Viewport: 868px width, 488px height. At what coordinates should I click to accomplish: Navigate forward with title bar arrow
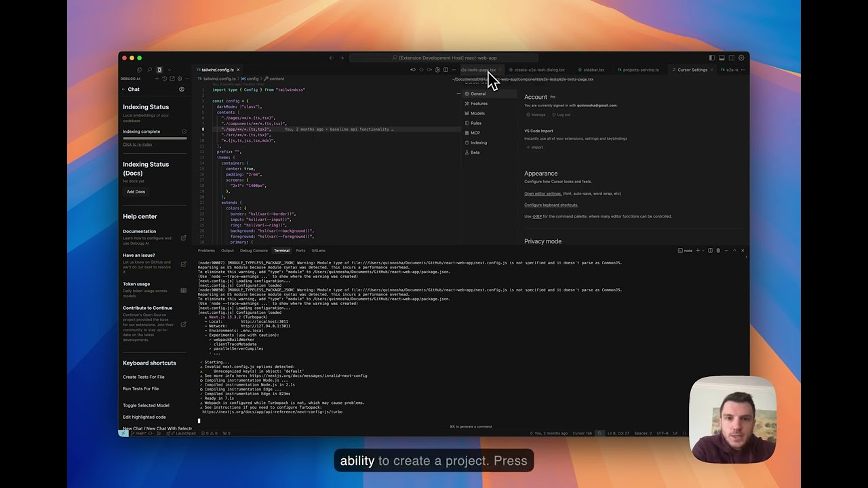pos(341,58)
